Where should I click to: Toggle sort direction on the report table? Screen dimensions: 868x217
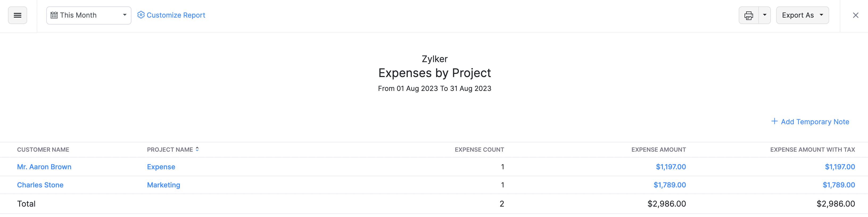(x=197, y=149)
